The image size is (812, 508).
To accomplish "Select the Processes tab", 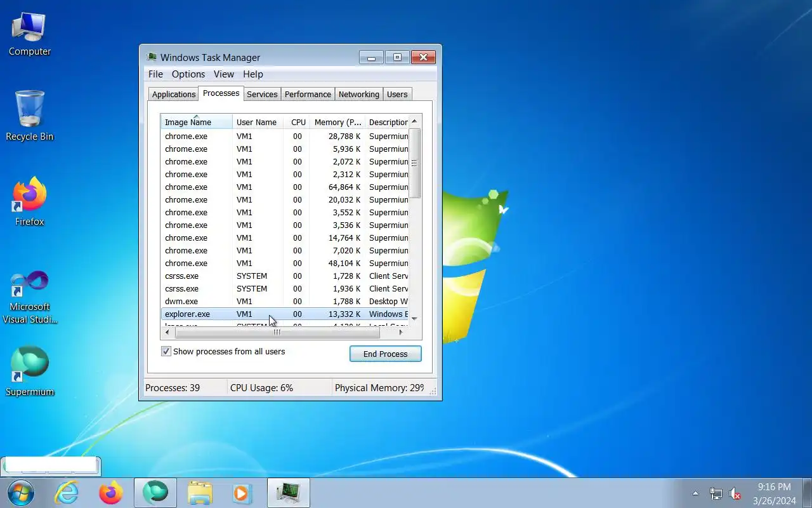I will (x=221, y=93).
